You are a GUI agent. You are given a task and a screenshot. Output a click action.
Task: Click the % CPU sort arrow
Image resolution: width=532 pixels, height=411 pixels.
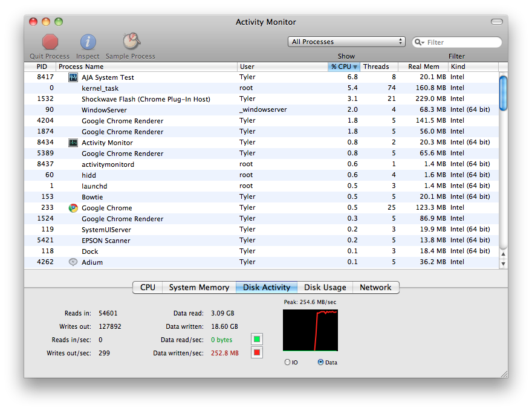click(355, 67)
